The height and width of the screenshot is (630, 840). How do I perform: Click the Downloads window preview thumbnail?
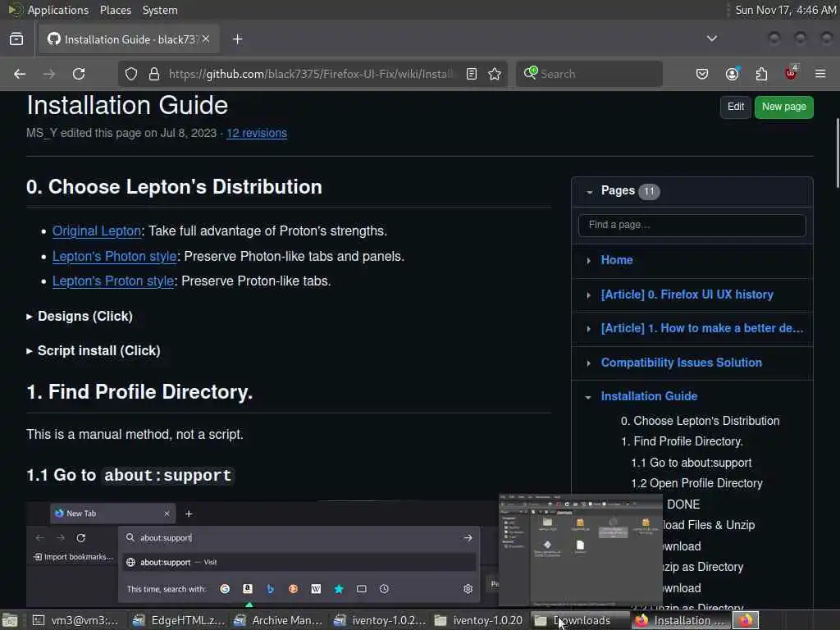point(581,550)
